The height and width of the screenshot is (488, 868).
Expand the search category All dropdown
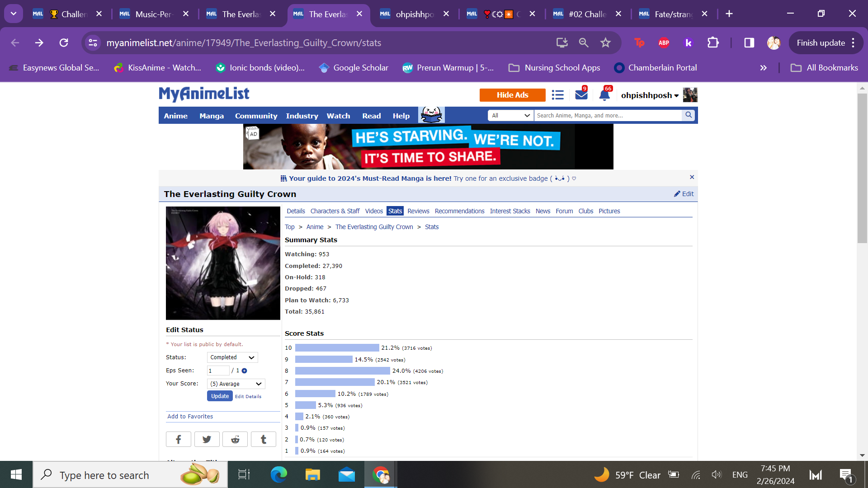click(x=510, y=116)
